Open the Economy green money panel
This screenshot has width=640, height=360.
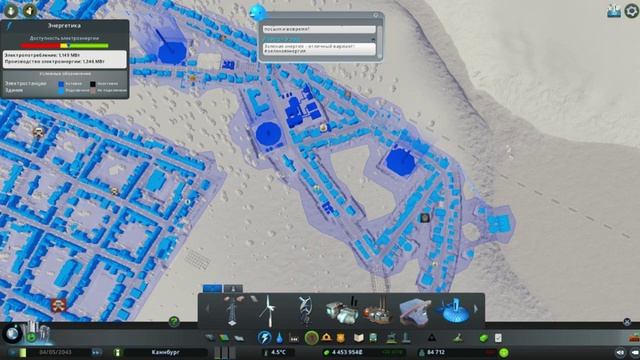(x=484, y=338)
